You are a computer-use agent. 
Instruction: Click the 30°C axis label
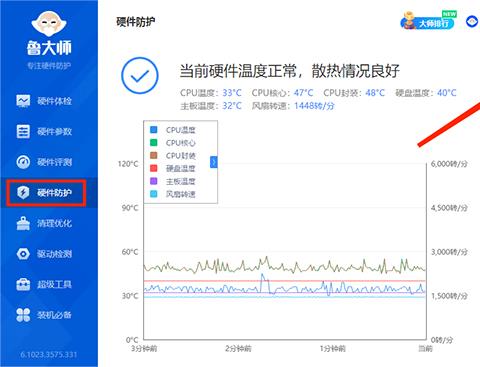tap(130, 296)
